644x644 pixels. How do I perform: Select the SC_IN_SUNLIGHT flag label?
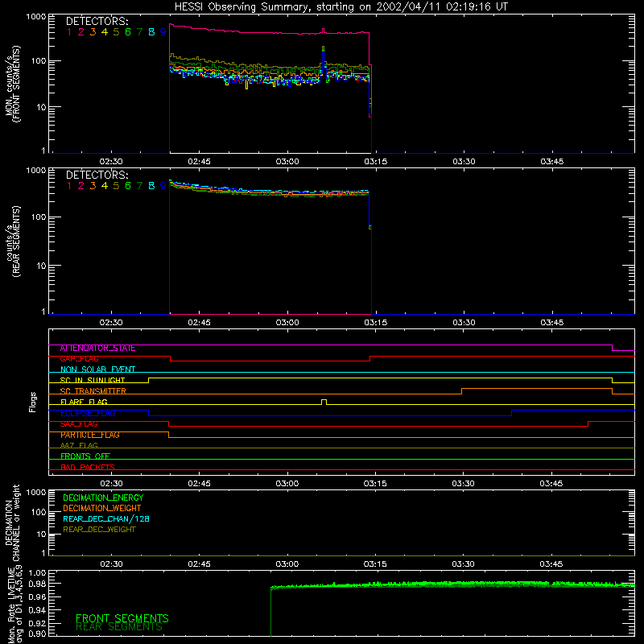[x=93, y=380]
